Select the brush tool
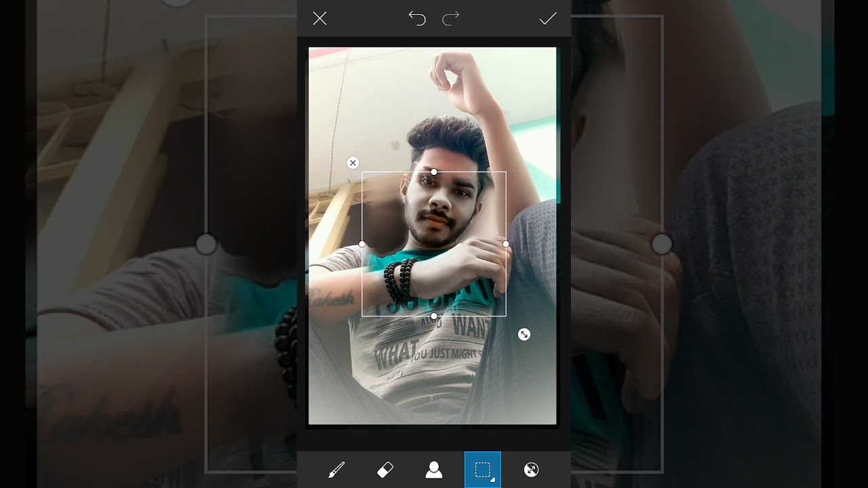 pyautogui.click(x=336, y=470)
